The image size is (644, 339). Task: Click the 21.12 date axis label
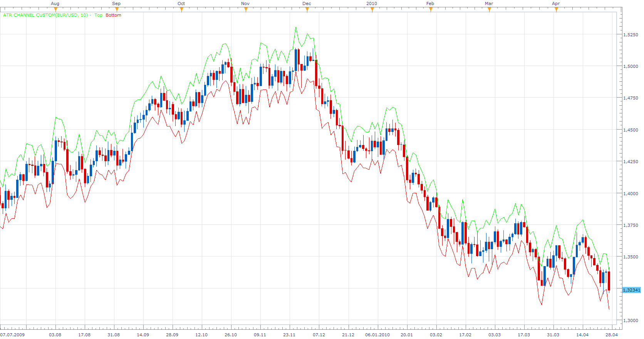click(348, 335)
